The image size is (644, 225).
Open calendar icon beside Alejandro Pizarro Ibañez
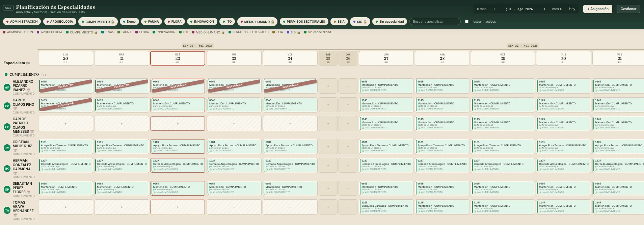coord(28,90)
